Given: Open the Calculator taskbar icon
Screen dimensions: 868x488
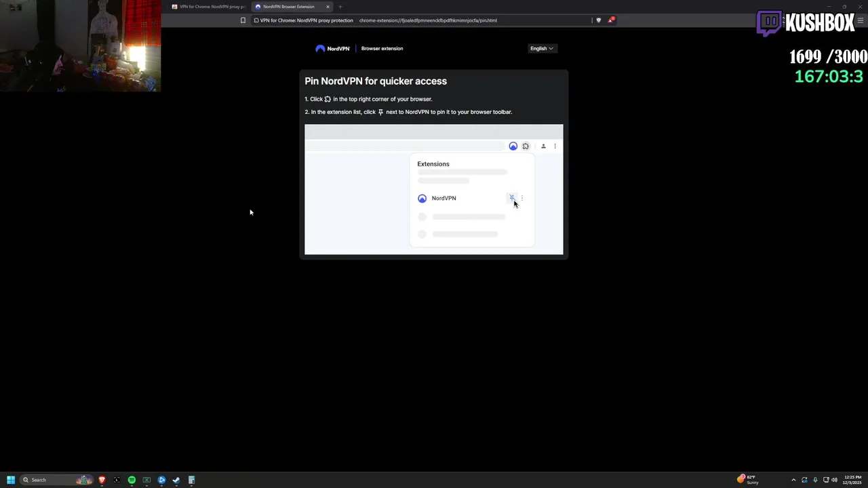Looking at the screenshot, I should click(x=191, y=480).
